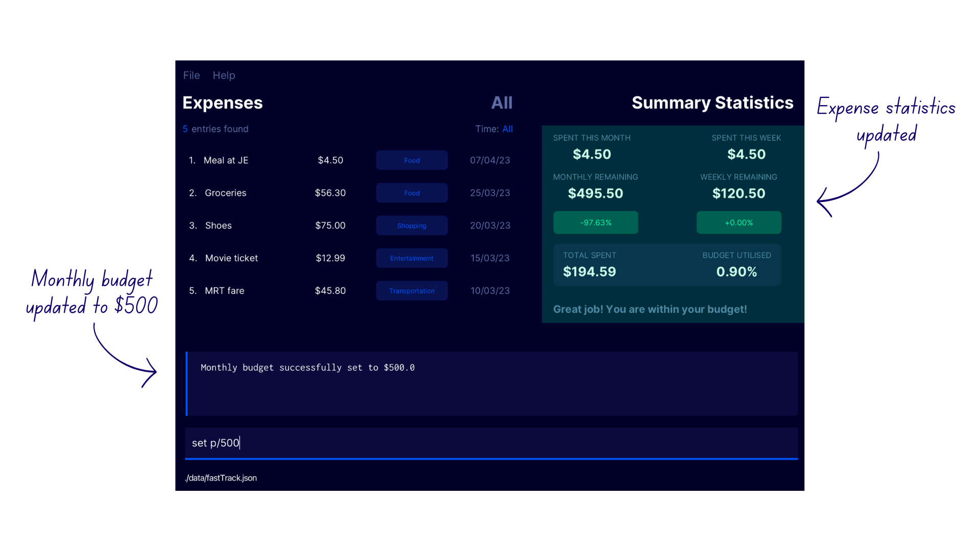Click the $75.00 amount

(x=330, y=226)
